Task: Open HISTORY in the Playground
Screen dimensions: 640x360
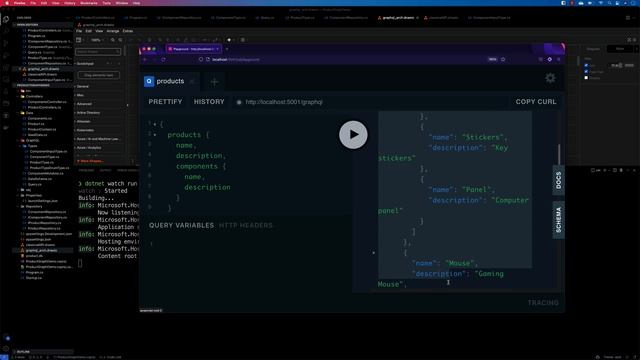Action: pyautogui.click(x=209, y=102)
